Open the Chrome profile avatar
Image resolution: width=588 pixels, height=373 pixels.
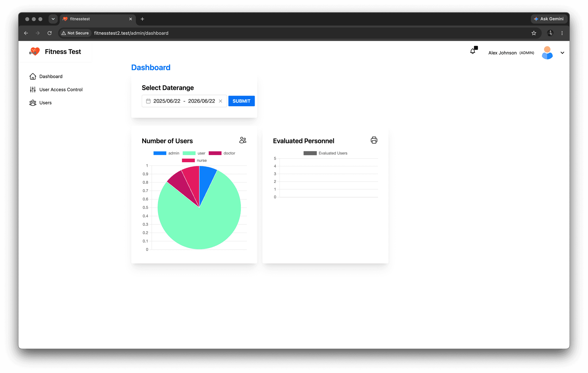tap(550, 33)
